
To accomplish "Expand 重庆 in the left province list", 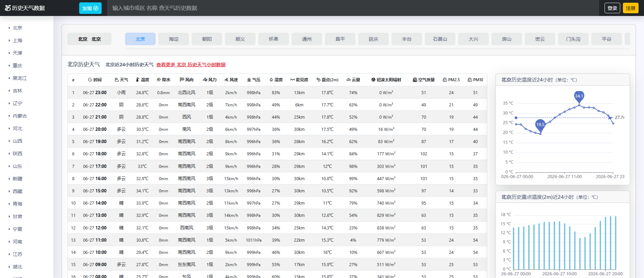I will click(x=9, y=66).
